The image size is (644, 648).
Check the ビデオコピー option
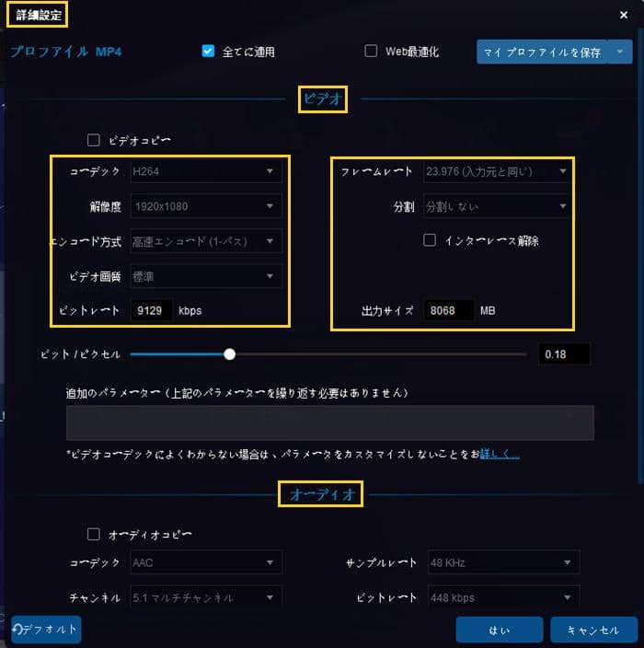point(93,140)
